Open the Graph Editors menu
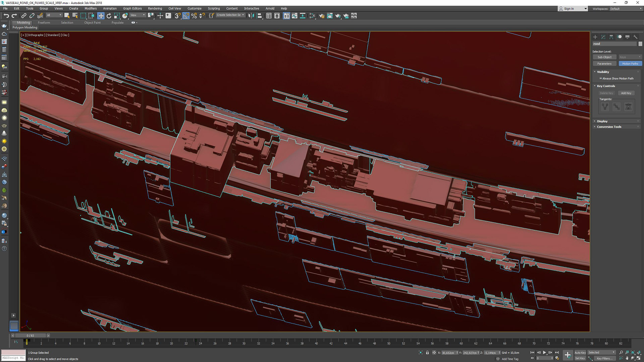Image resolution: width=644 pixels, height=362 pixels. pos(132,8)
